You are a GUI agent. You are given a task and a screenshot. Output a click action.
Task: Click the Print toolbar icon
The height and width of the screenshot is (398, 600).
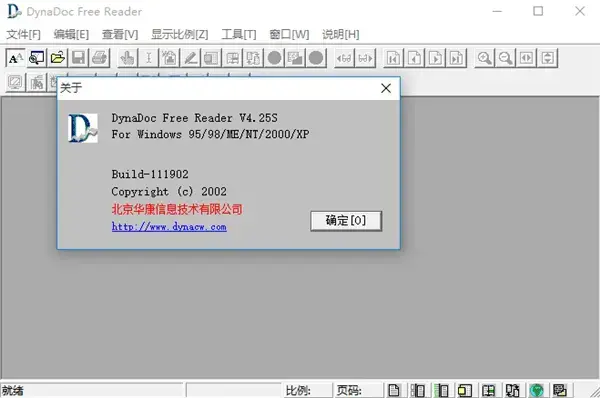[x=100, y=58]
